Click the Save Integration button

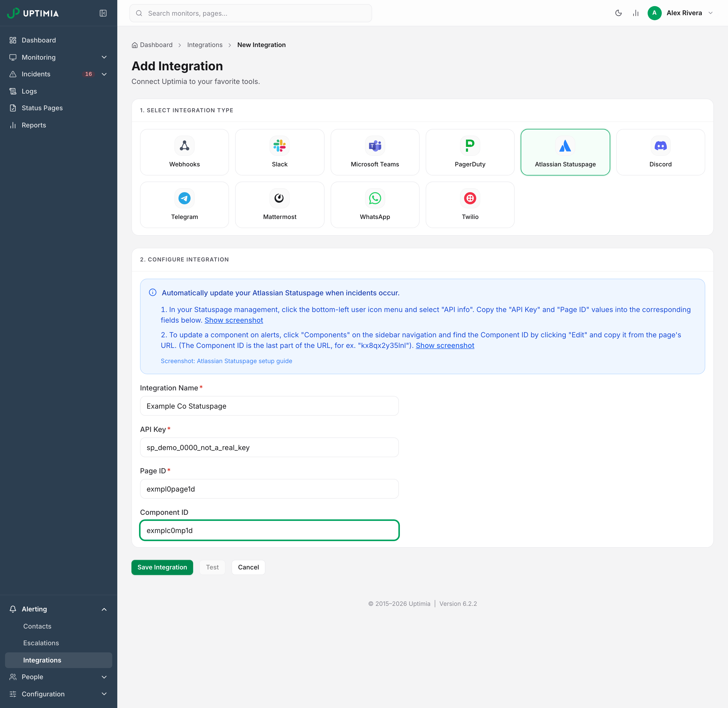162,567
